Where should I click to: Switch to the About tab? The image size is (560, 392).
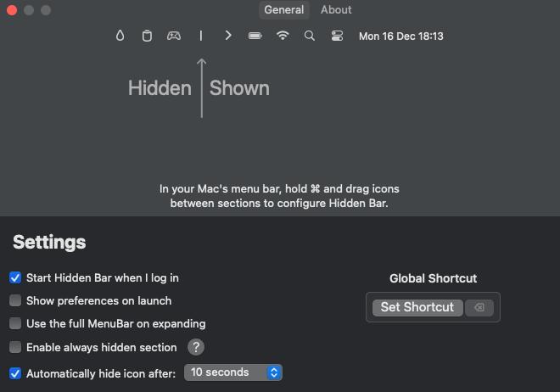pos(336,10)
